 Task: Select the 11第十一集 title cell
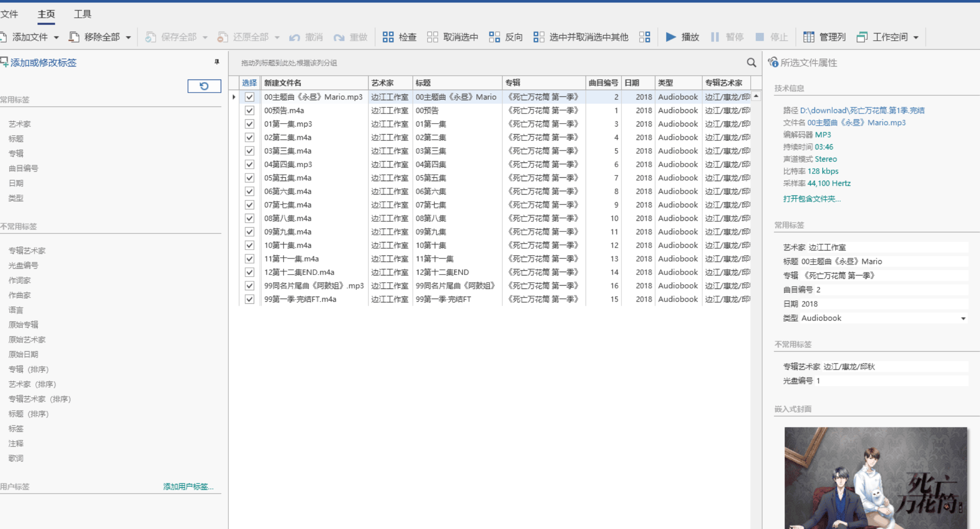(457, 259)
